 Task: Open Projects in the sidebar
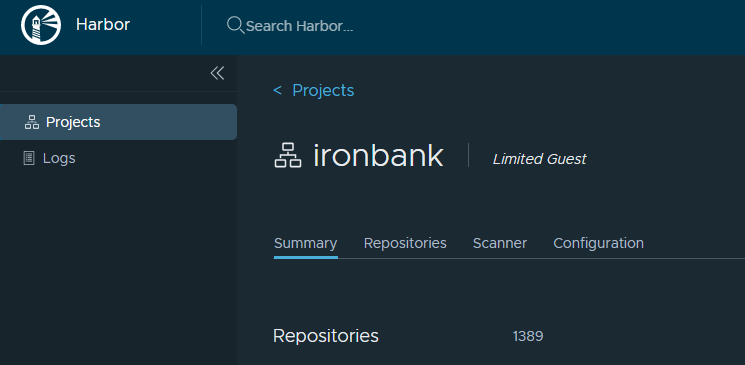coord(118,122)
